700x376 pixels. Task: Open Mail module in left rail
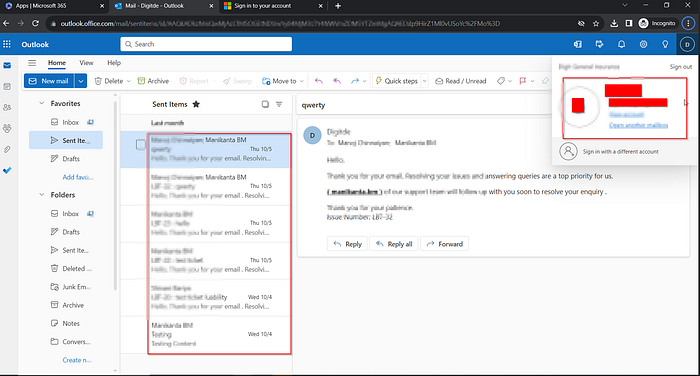coord(7,66)
